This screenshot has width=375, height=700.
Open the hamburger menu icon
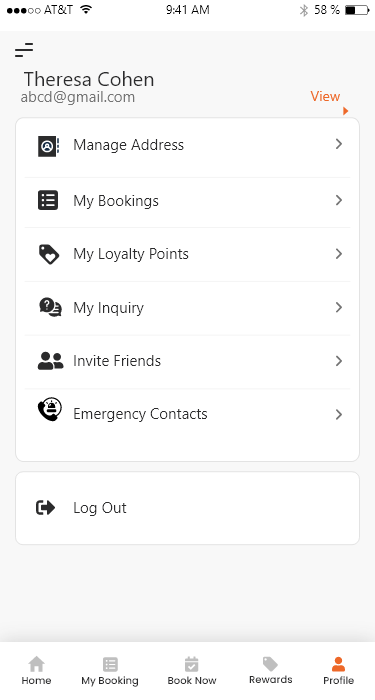pos(24,50)
